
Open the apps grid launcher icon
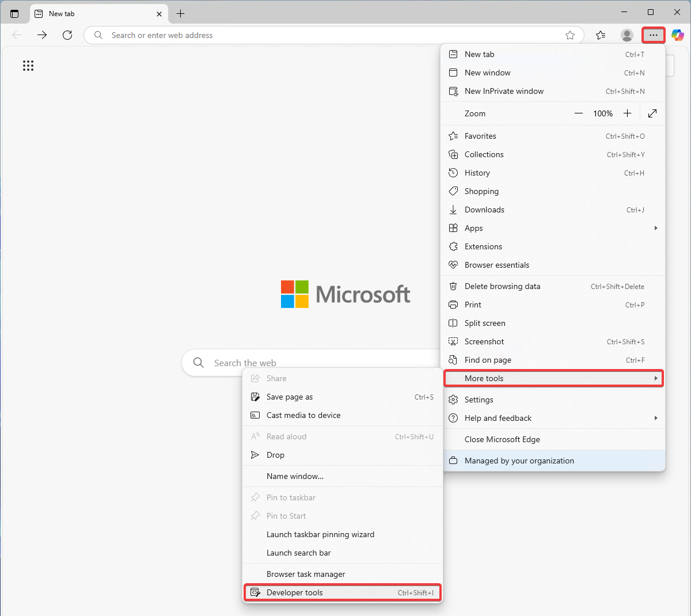[28, 66]
